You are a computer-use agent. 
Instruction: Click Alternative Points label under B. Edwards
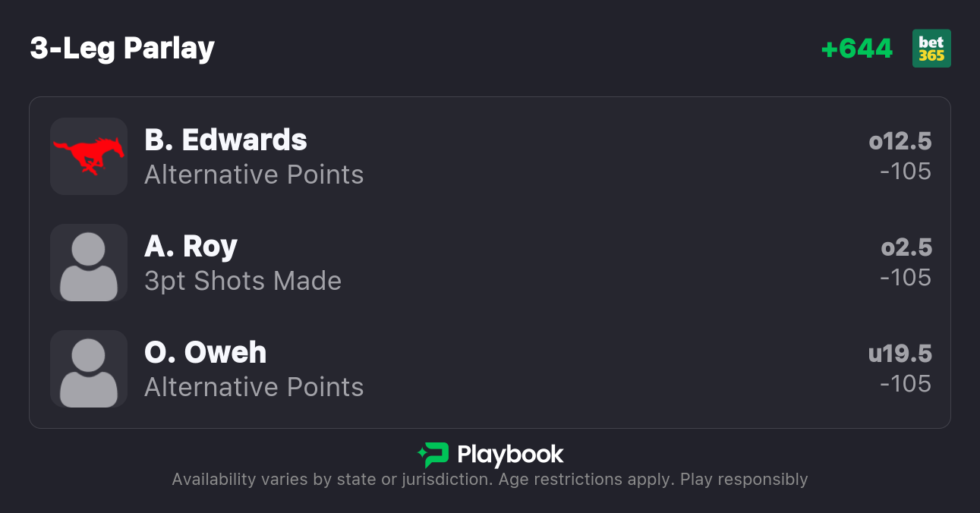(254, 175)
